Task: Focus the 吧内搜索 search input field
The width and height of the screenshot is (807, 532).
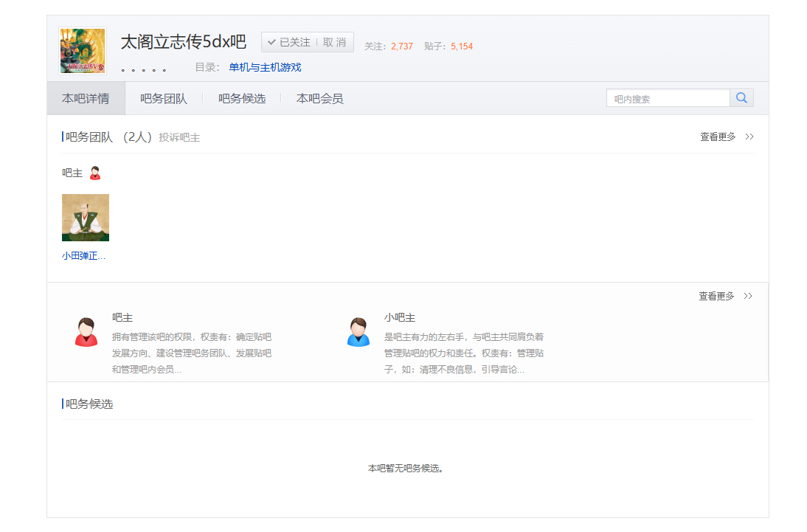Action: 668,98
